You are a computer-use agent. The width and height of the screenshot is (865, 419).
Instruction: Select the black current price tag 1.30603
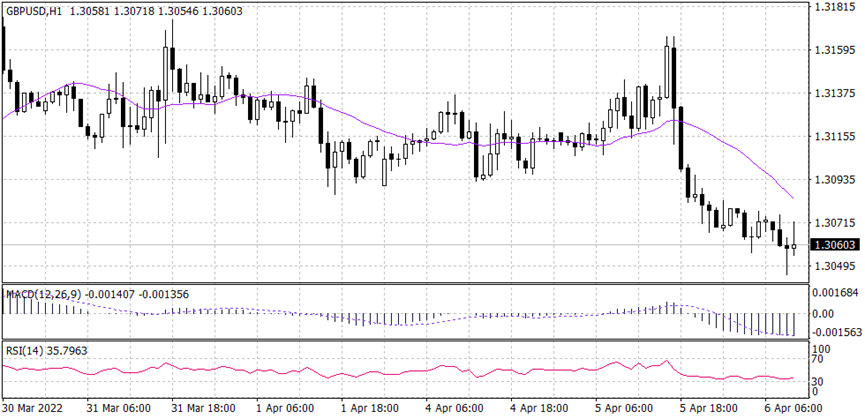(834, 245)
